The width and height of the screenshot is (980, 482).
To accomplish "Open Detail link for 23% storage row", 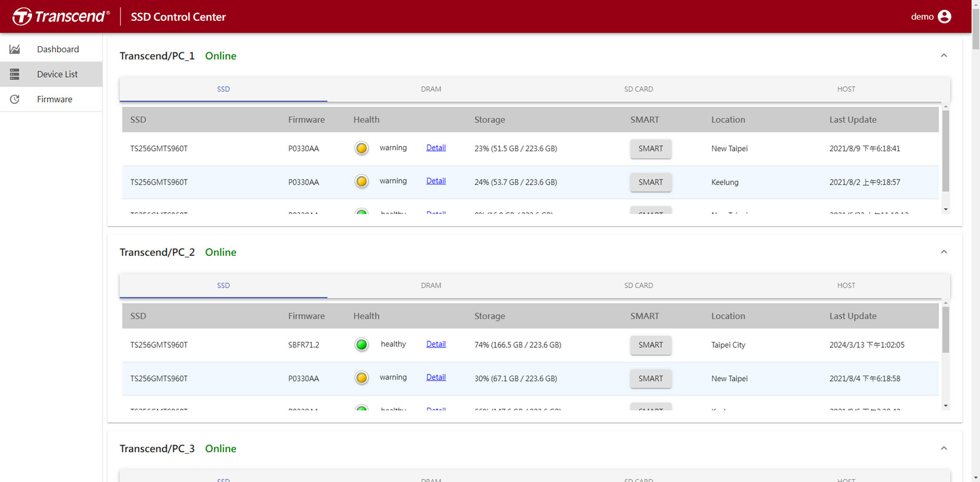I will click(436, 148).
